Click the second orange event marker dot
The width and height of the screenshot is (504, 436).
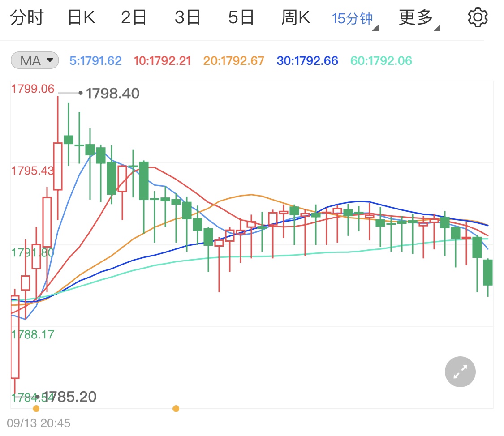176,408
